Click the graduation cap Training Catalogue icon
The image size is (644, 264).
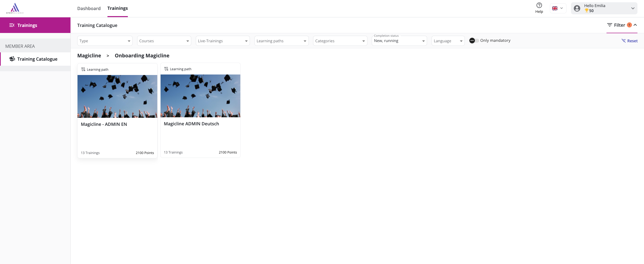click(12, 59)
